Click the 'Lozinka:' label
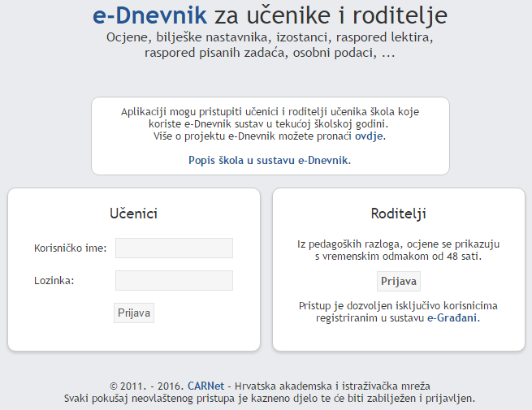Image resolution: width=532 pixels, height=410 pixels. (54, 281)
